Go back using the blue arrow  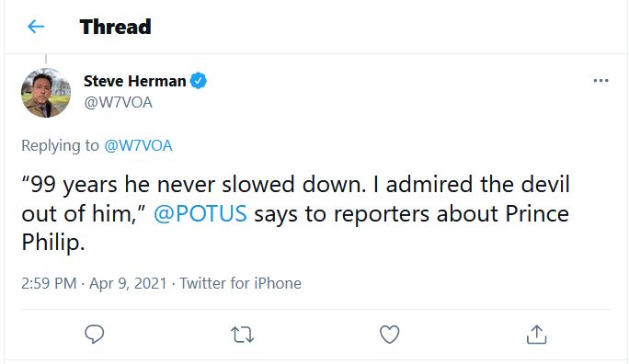click(36, 27)
